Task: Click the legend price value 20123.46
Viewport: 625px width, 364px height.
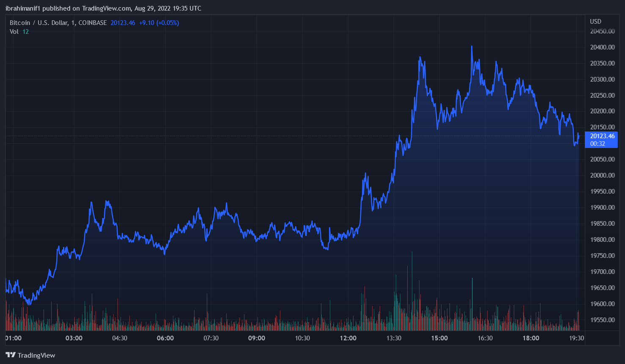Action: tap(123, 23)
